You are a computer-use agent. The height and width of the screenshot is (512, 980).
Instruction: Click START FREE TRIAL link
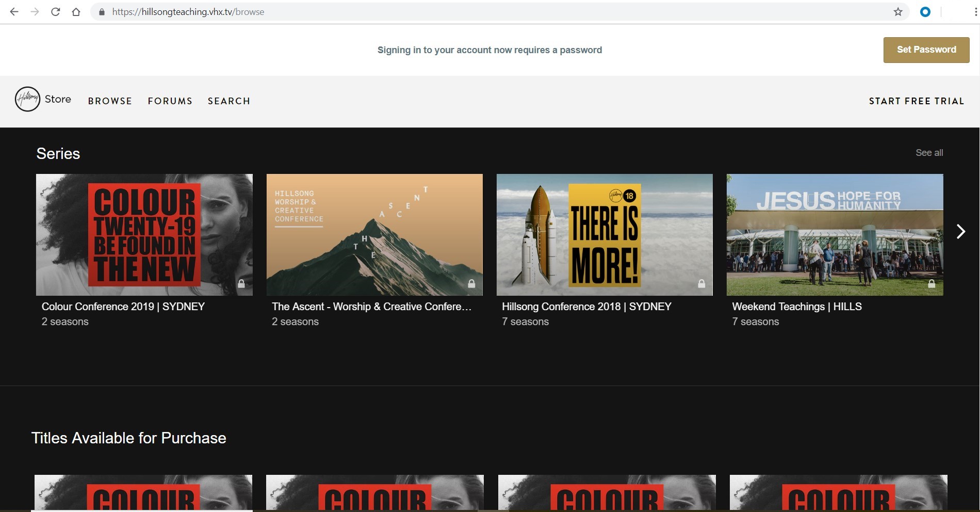pos(917,101)
